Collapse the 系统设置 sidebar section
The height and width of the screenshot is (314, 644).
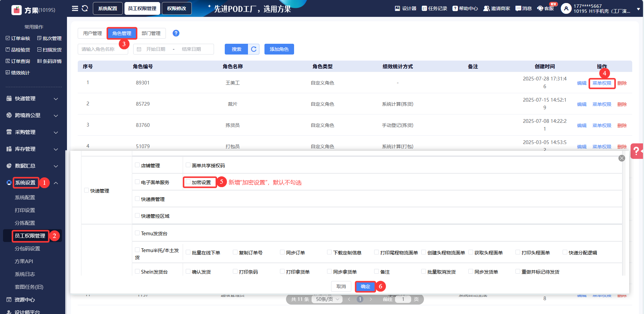point(56,183)
